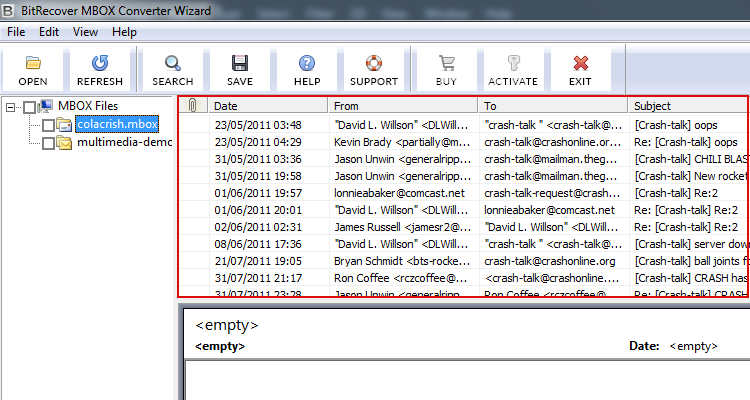Select email dated 01/06/2011 19:57
750x400 pixels.
[463, 193]
